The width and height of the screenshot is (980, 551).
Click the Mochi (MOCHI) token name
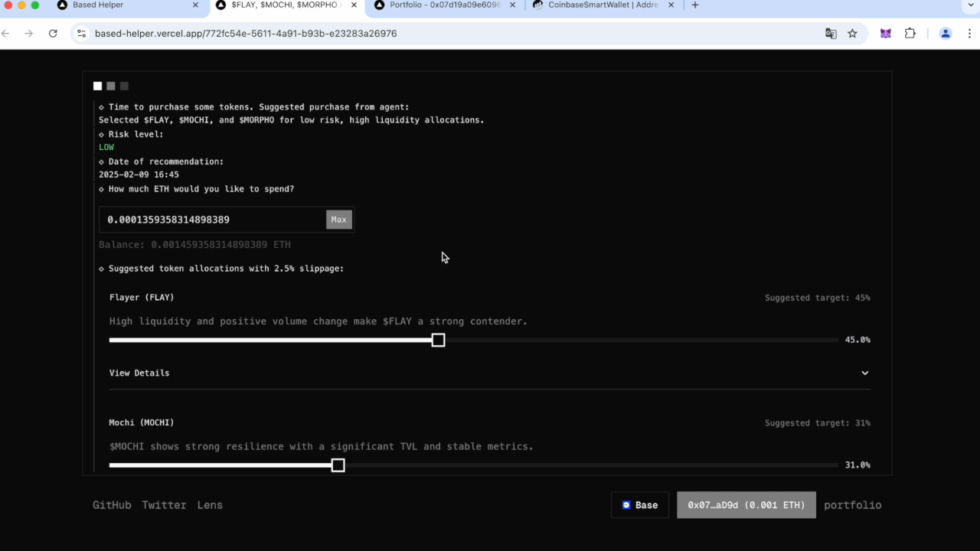[x=142, y=422]
